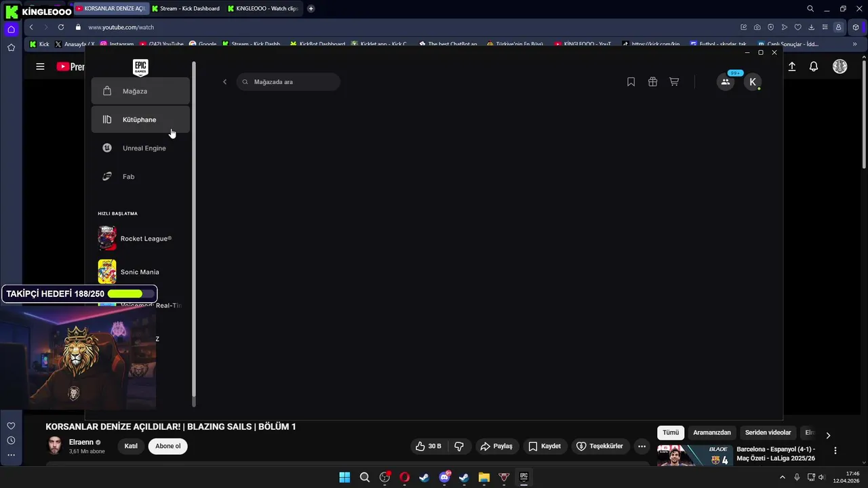Viewport: 868px width, 488px height.
Task: Open the Epic gift box icon
Action: click(x=652, y=82)
